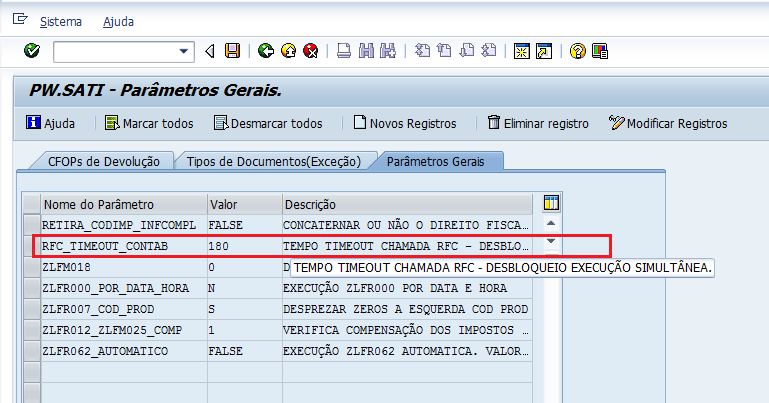Select the row marker for RETIRA_CODIMP_INFCOMPL
This screenshot has width=769, height=403.
pos(31,225)
